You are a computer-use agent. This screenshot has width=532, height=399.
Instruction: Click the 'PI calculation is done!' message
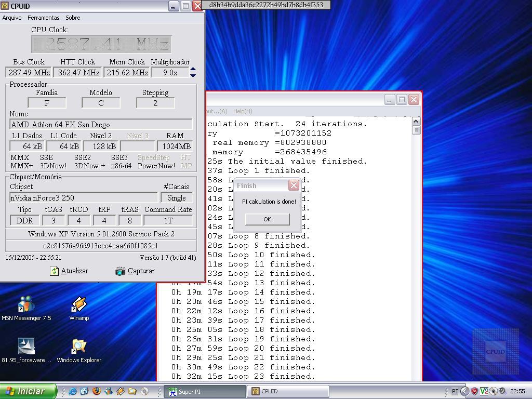point(269,202)
